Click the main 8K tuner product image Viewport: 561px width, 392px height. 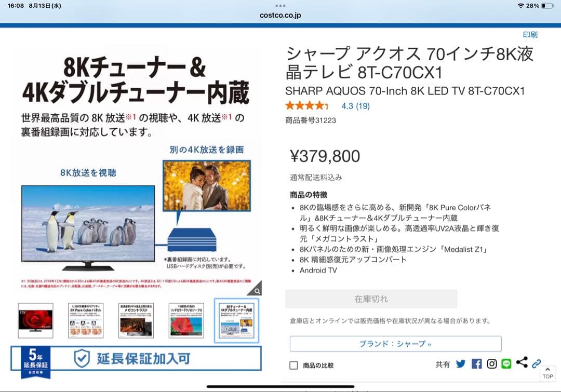(x=136, y=170)
